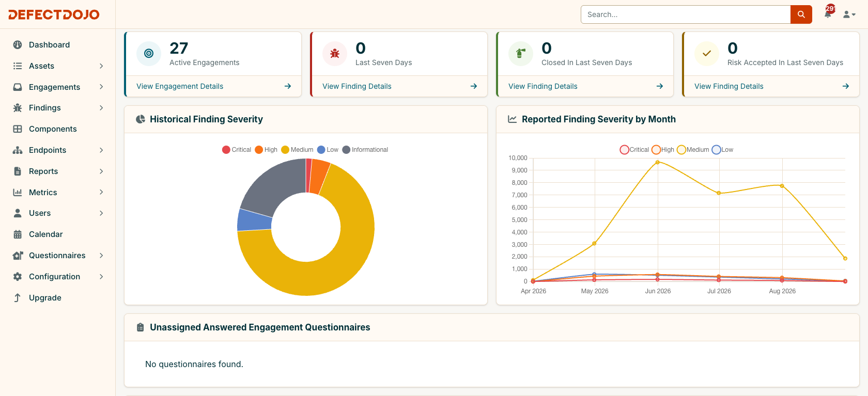Click the Jun 2026 Medium peak data point
The width and height of the screenshot is (868, 396).
pyautogui.click(x=658, y=162)
